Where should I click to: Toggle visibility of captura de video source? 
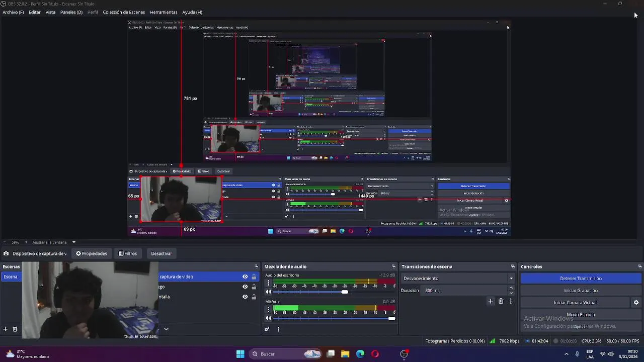point(245,277)
